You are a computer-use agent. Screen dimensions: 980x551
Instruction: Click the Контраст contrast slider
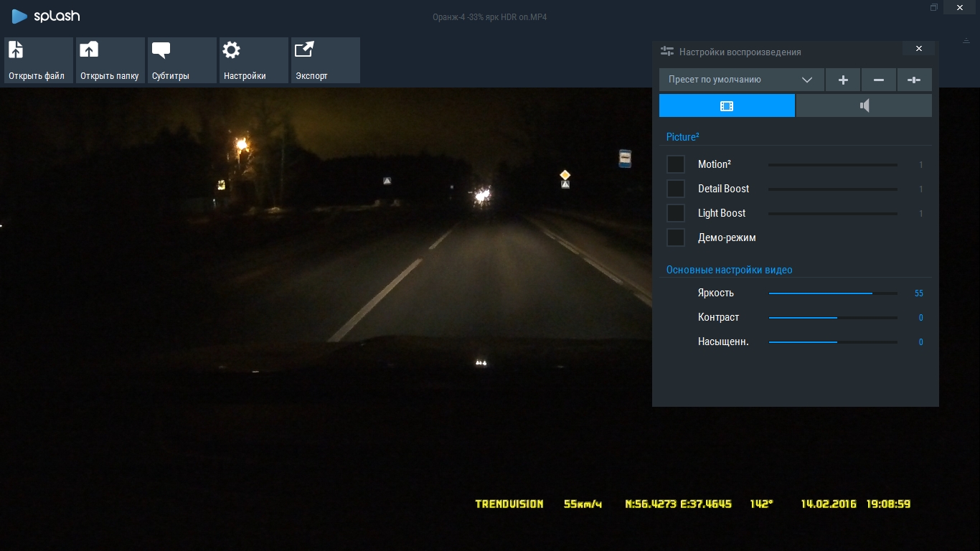832,318
